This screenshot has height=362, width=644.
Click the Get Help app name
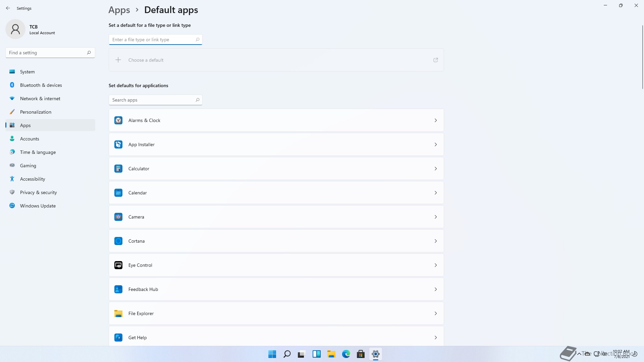[138, 338]
